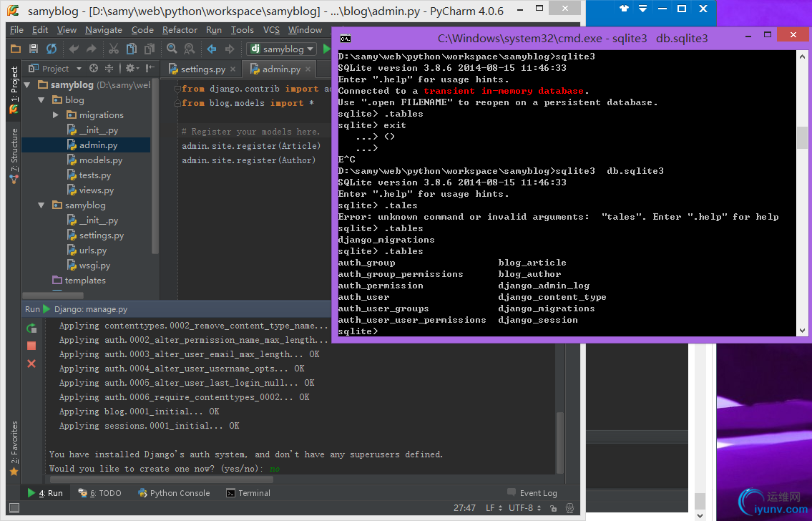Navigate forward with the gray right arrow
Image resolution: width=812 pixels, height=521 pixels.
(x=230, y=49)
